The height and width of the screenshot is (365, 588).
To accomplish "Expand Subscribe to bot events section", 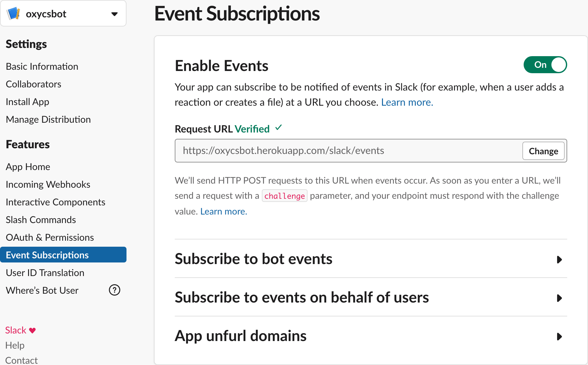I will pyautogui.click(x=559, y=260).
